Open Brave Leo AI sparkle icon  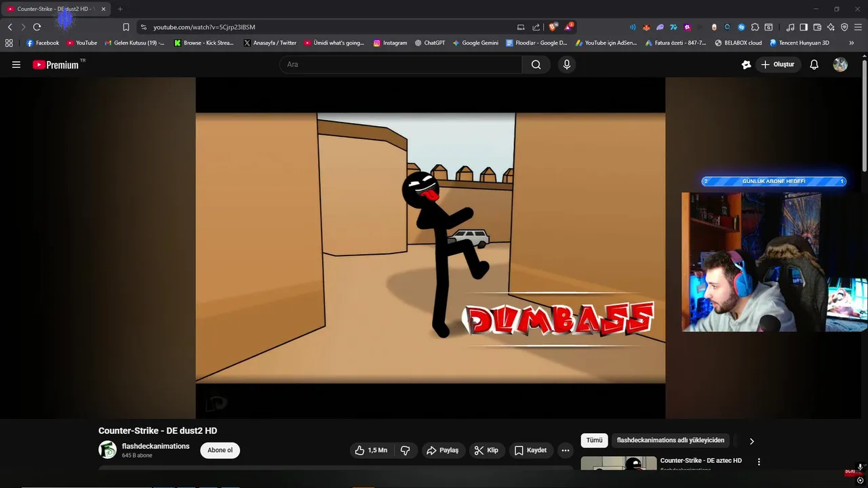(x=831, y=27)
